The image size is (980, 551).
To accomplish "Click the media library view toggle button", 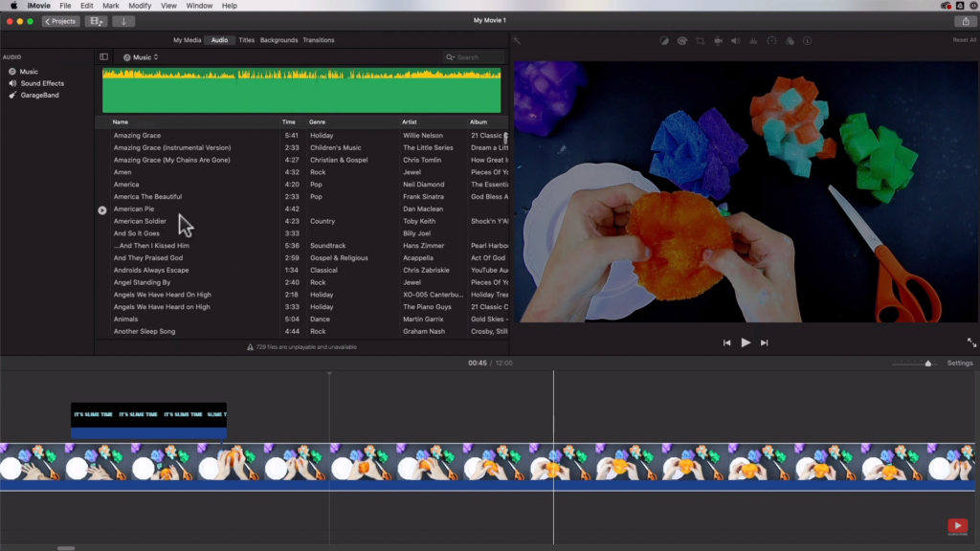I will pyautogui.click(x=97, y=21).
